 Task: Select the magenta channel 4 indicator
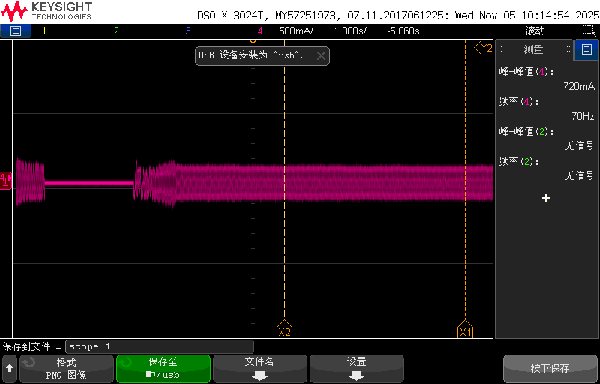pyautogui.click(x=260, y=31)
